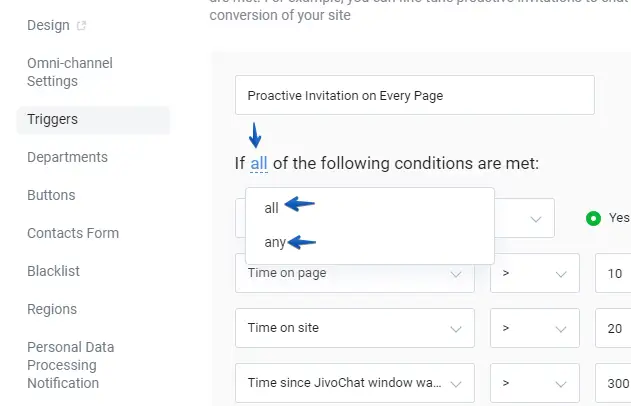Screen dimensions: 631x406
Task: Open the Departments settings page
Action: coord(67,157)
